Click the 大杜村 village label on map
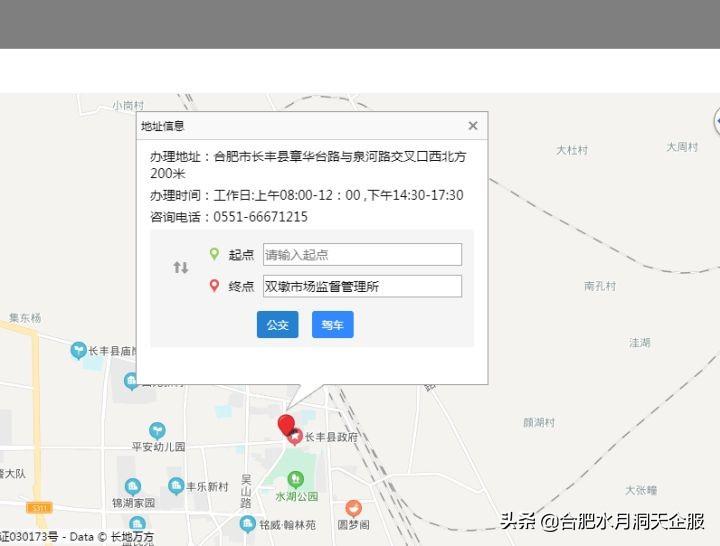The height and width of the screenshot is (546, 720). point(572,150)
